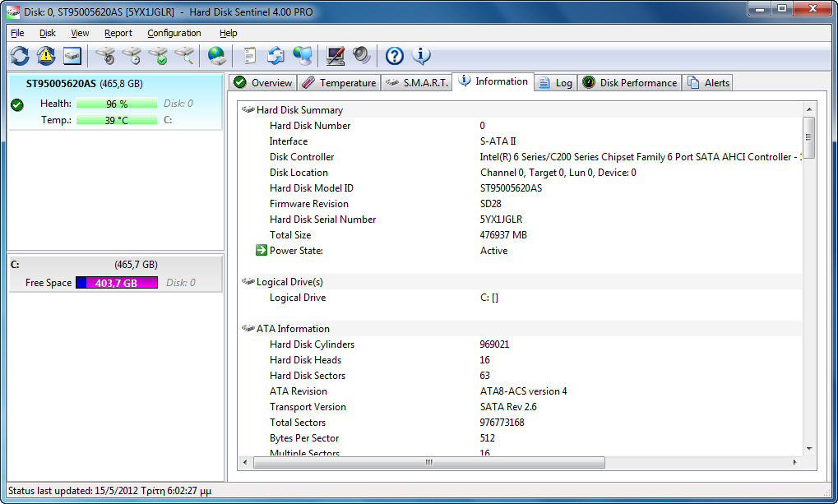This screenshot has width=838, height=504.
Task: Click the horizontal scrollbar right arrow
Action: click(x=794, y=462)
